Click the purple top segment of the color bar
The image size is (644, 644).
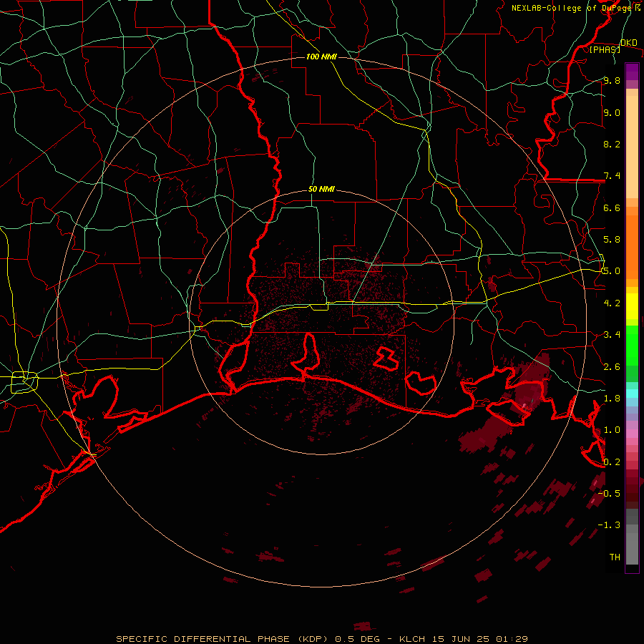(x=632, y=72)
